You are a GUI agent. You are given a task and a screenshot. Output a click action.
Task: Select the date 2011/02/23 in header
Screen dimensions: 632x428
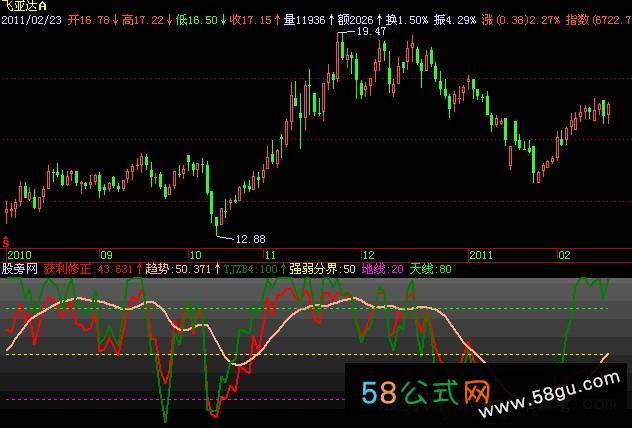(31, 20)
